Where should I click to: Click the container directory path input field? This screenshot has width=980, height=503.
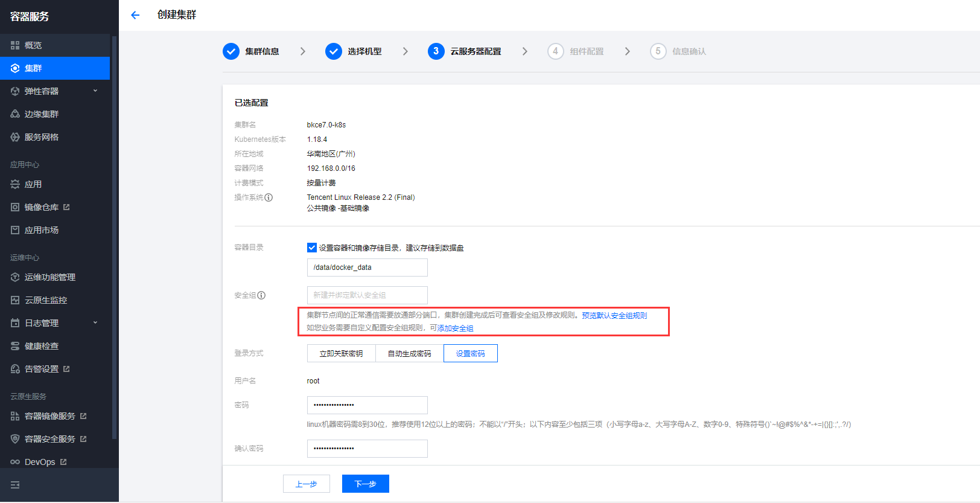(367, 268)
